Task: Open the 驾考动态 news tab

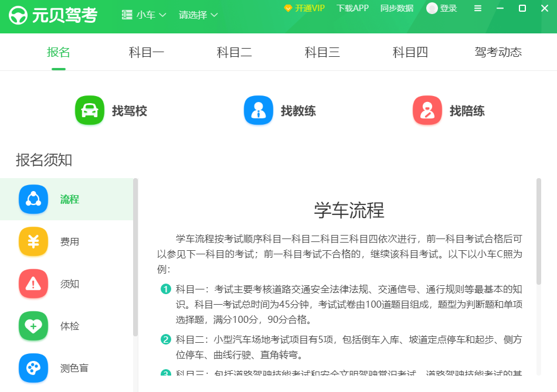Action: coord(498,52)
